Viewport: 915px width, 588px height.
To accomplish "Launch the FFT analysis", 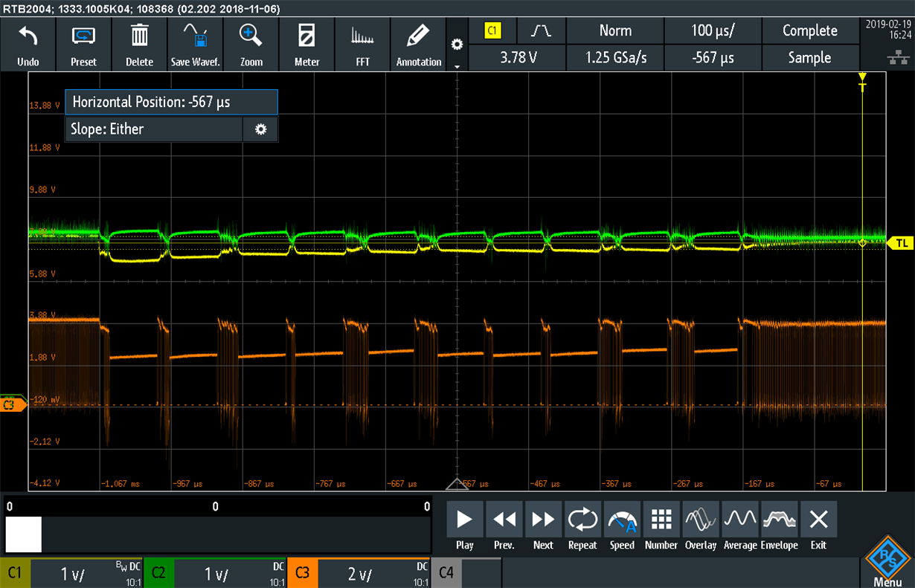I will pyautogui.click(x=362, y=45).
